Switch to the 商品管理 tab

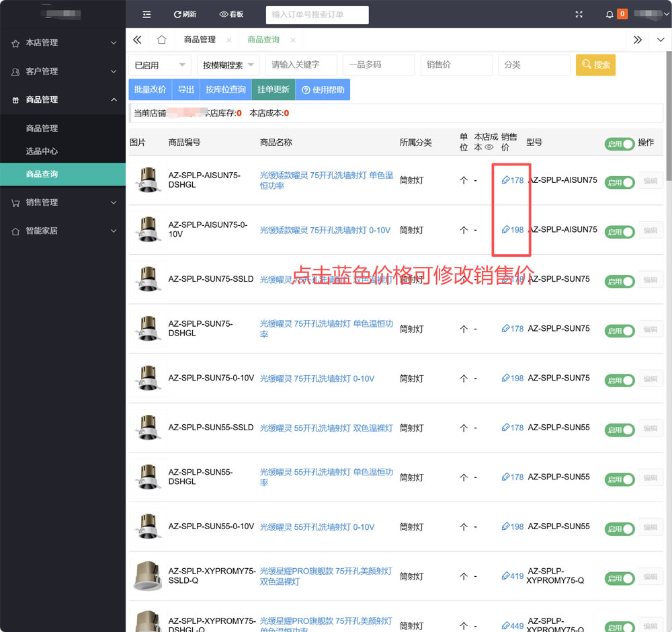(x=200, y=40)
